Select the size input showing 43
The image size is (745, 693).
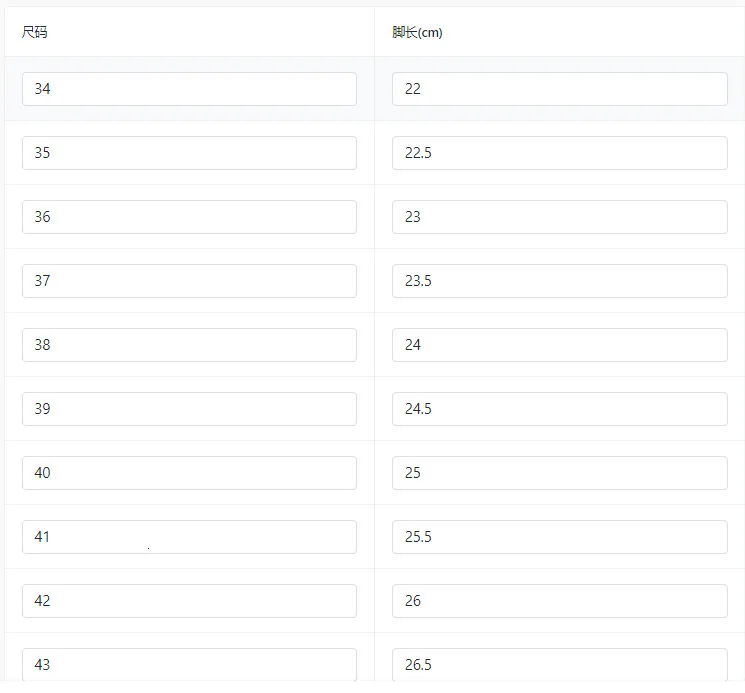(x=189, y=665)
